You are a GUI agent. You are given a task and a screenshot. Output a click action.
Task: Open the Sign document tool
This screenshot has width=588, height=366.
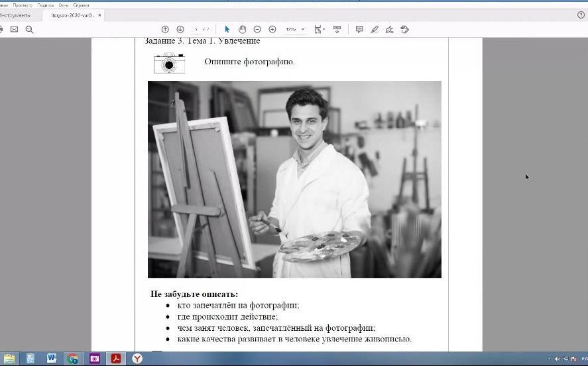click(389, 29)
